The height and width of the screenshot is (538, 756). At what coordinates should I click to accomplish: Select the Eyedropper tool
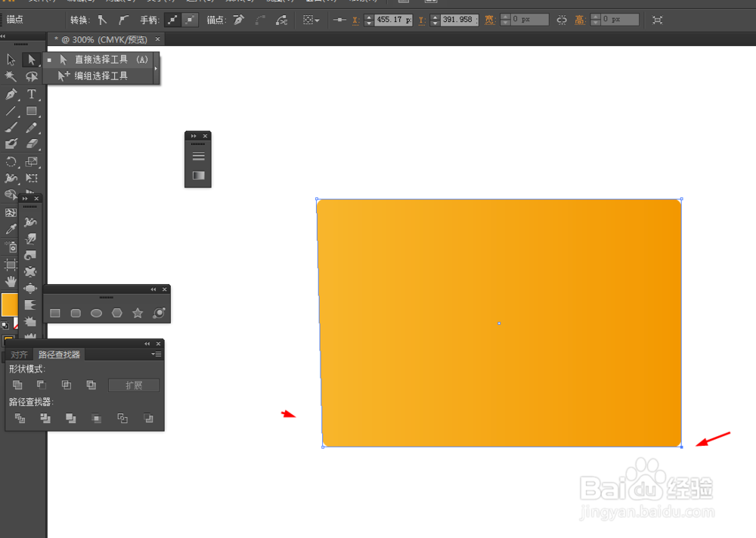11,229
